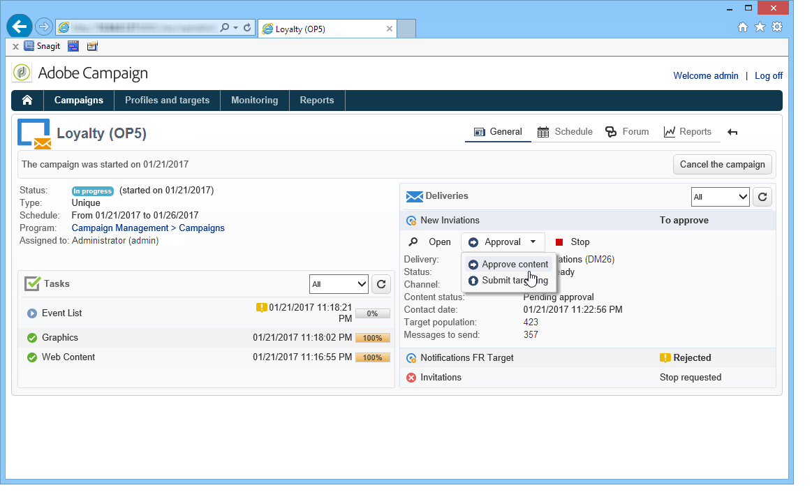Refresh the page in the address bar
Image resolution: width=812 pixels, height=504 pixels.
click(x=248, y=27)
